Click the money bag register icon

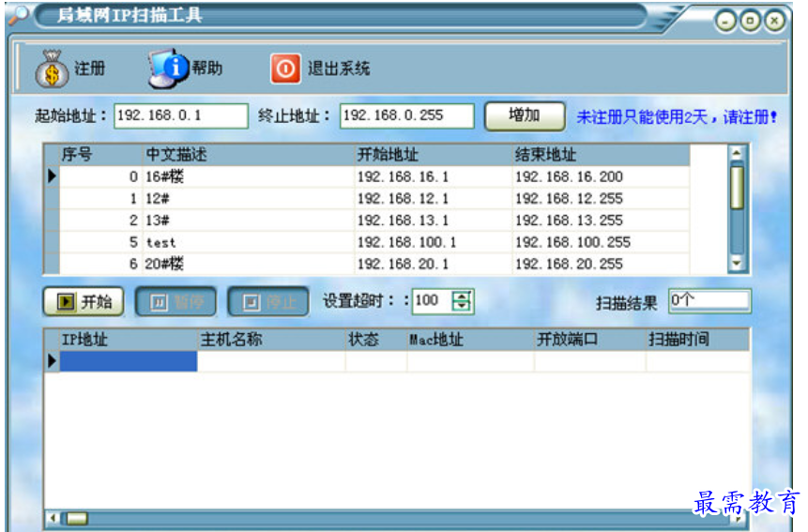coord(52,68)
